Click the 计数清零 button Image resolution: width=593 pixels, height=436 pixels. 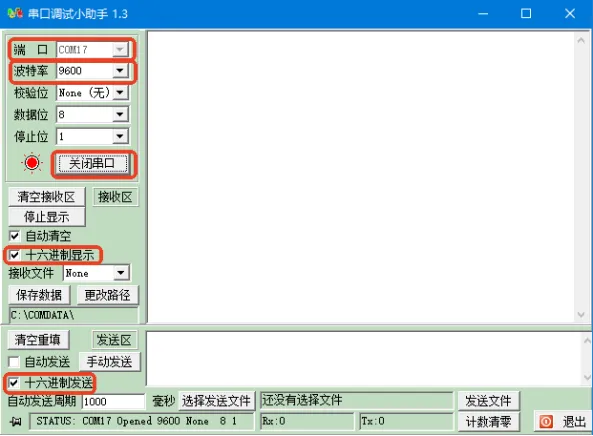[x=489, y=421]
